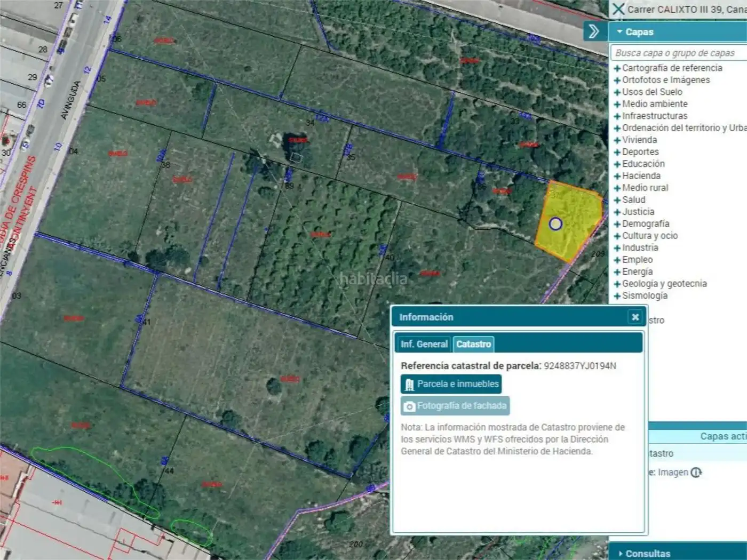Click the camera icon in Fotografía de fachada
747x560 pixels.
pyautogui.click(x=409, y=406)
